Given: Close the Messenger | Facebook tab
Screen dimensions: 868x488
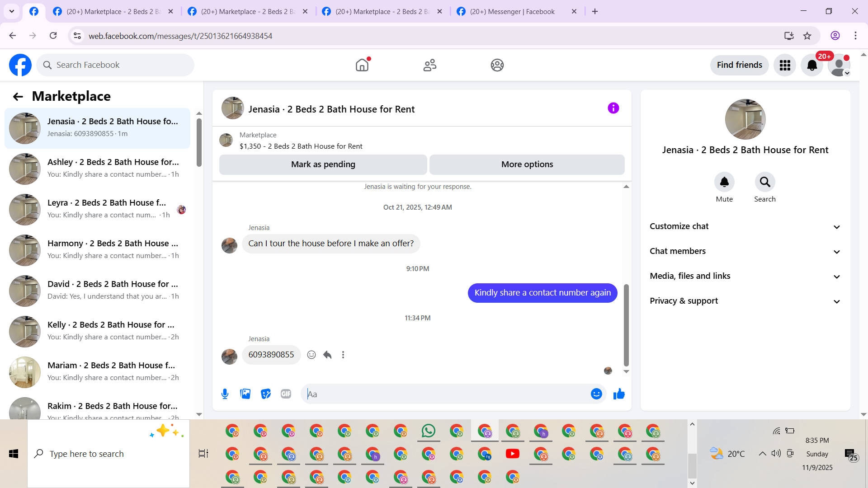Looking at the screenshot, I should tap(574, 12).
